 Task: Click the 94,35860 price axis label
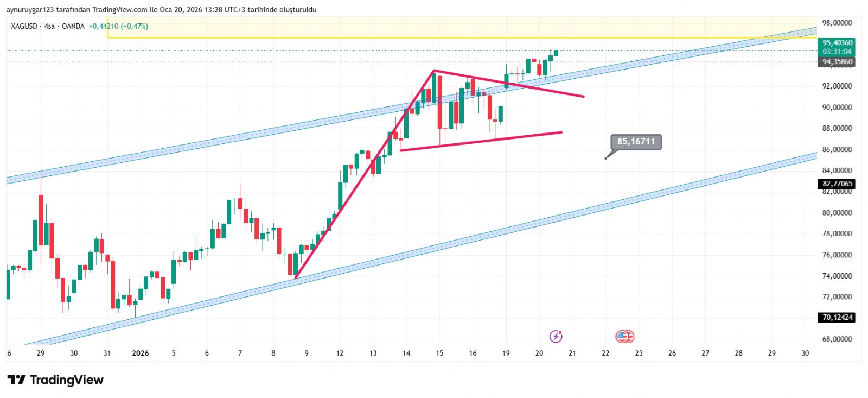(837, 62)
